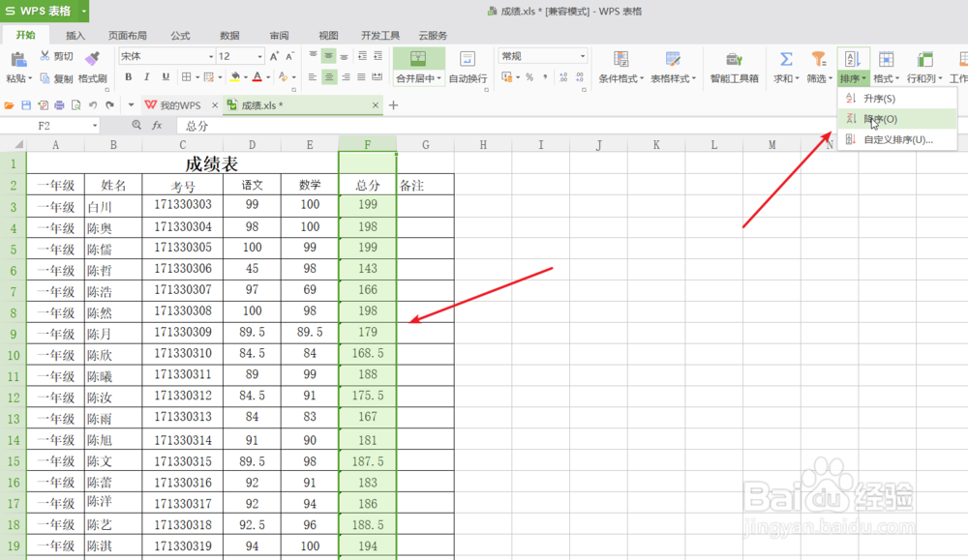Decrease font size with the A- icon
Viewport: 968px width, 560px height.
pos(289,56)
